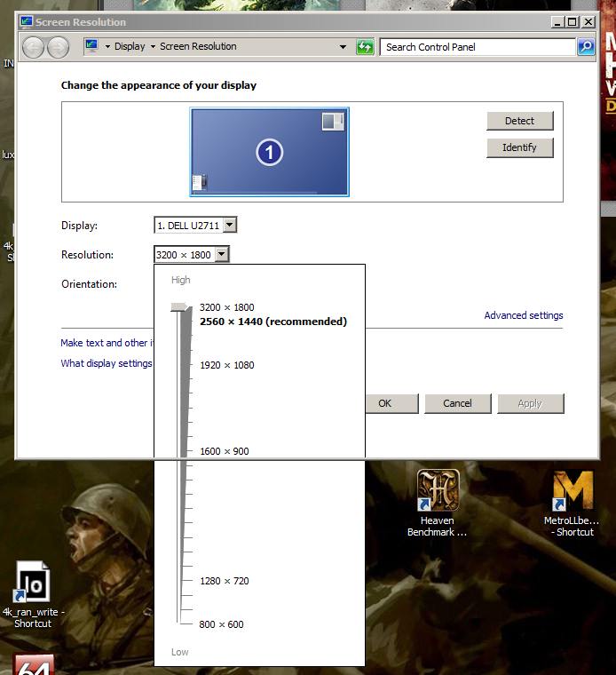Click the Screen Resolution title bar icon
Viewport: 616px width, 675px height.
[x=26, y=21]
